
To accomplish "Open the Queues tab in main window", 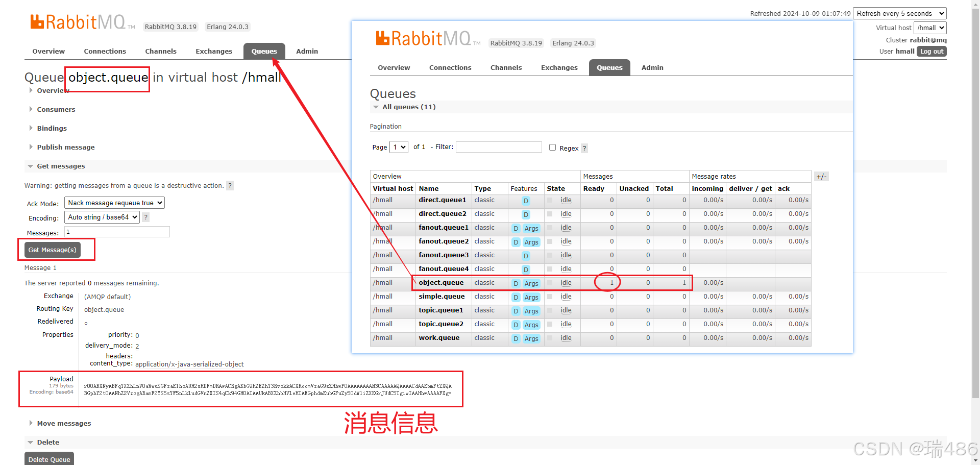I will tap(264, 52).
